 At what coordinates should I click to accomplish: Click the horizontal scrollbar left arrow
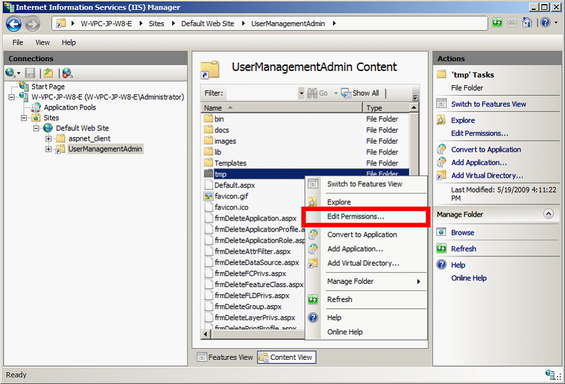206,334
